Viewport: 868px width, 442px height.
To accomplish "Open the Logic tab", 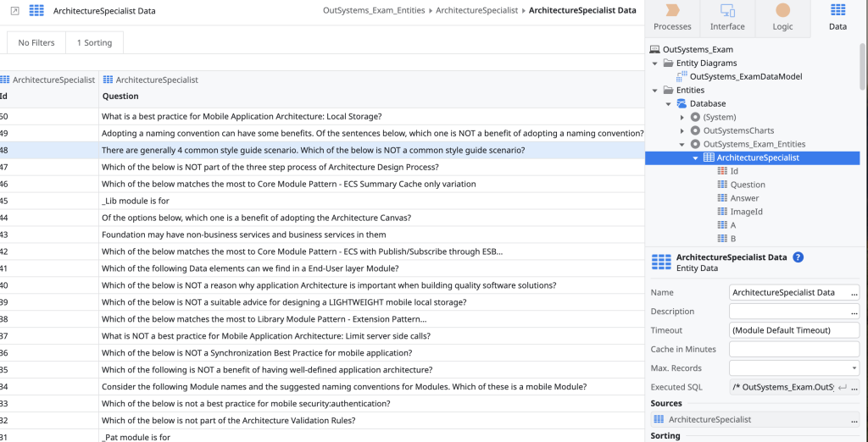I will (x=782, y=17).
